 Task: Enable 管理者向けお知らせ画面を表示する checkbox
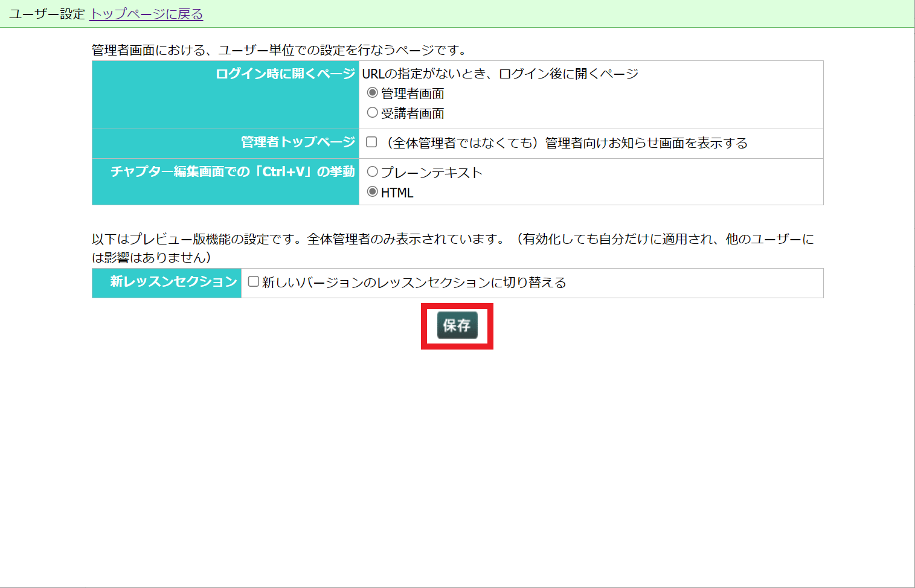(371, 142)
